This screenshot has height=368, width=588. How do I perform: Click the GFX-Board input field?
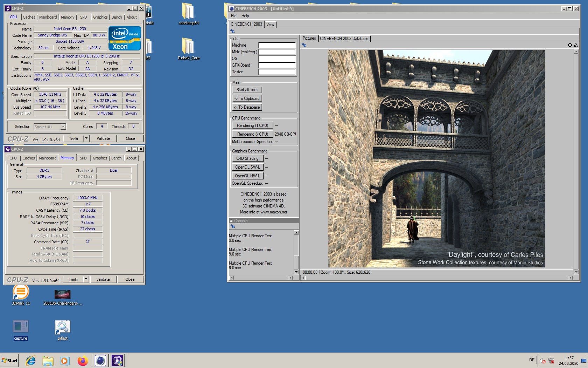(277, 65)
